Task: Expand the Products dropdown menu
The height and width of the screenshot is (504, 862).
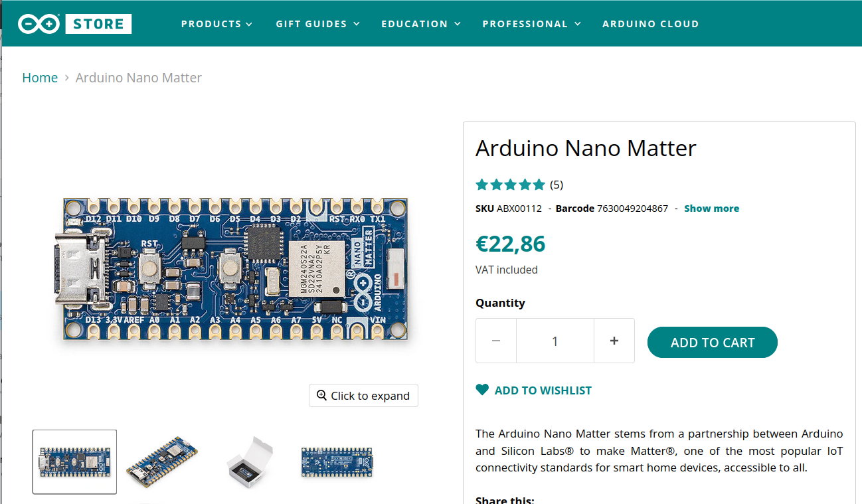Action: pos(217,24)
